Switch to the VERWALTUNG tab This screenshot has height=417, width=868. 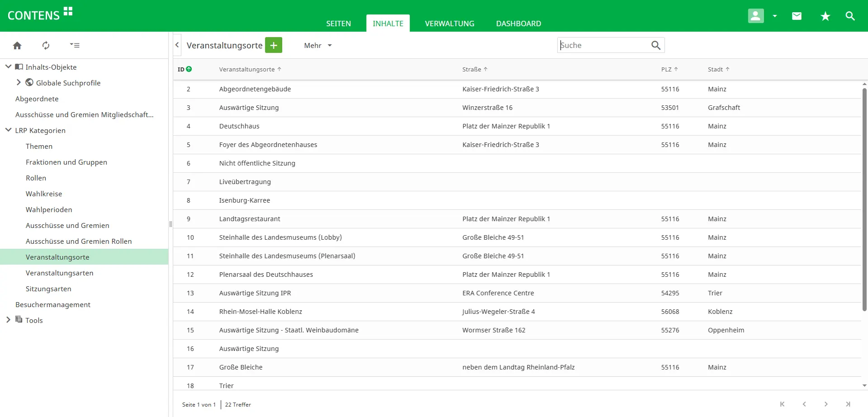(x=449, y=24)
